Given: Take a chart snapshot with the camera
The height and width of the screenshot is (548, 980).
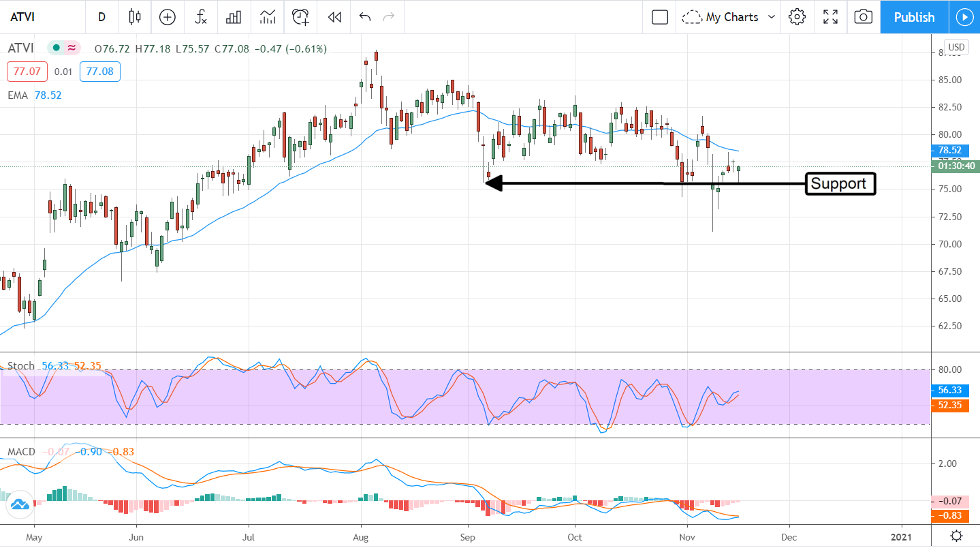Looking at the screenshot, I should 863,17.
